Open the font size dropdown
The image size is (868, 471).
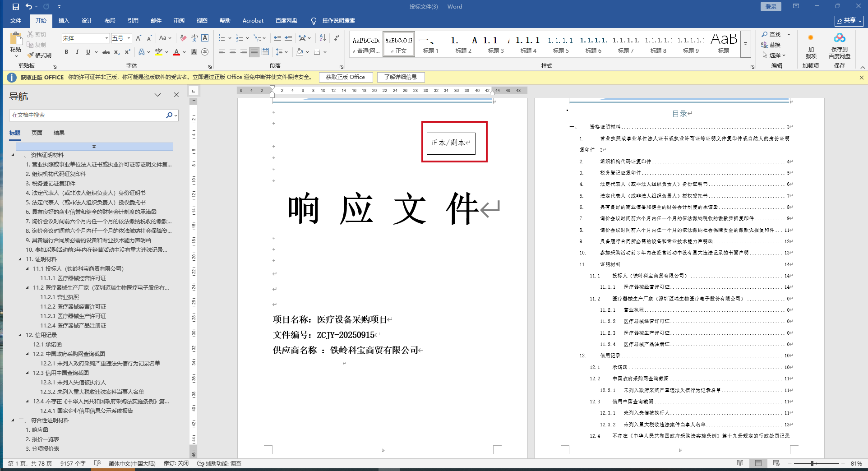(129, 38)
